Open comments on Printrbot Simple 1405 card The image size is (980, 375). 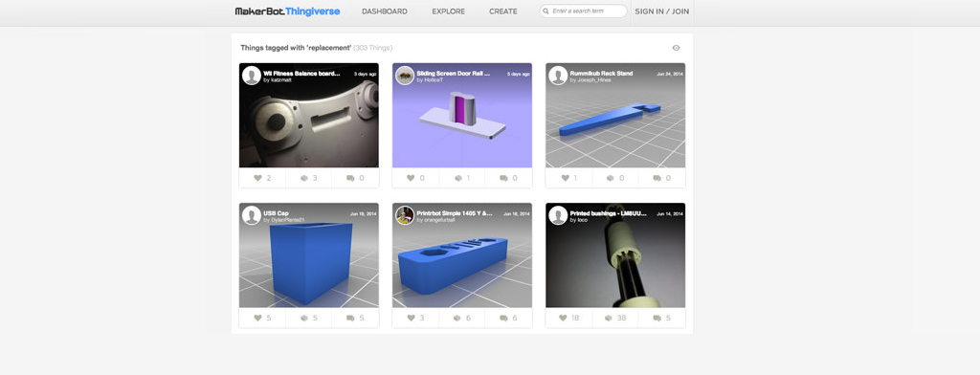pos(503,319)
